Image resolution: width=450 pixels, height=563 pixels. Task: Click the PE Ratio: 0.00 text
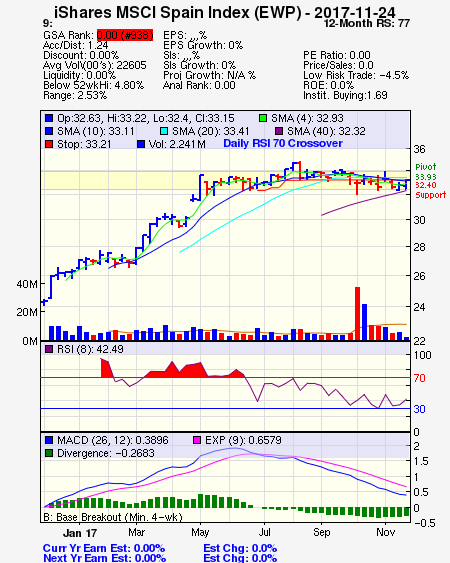(337, 55)
